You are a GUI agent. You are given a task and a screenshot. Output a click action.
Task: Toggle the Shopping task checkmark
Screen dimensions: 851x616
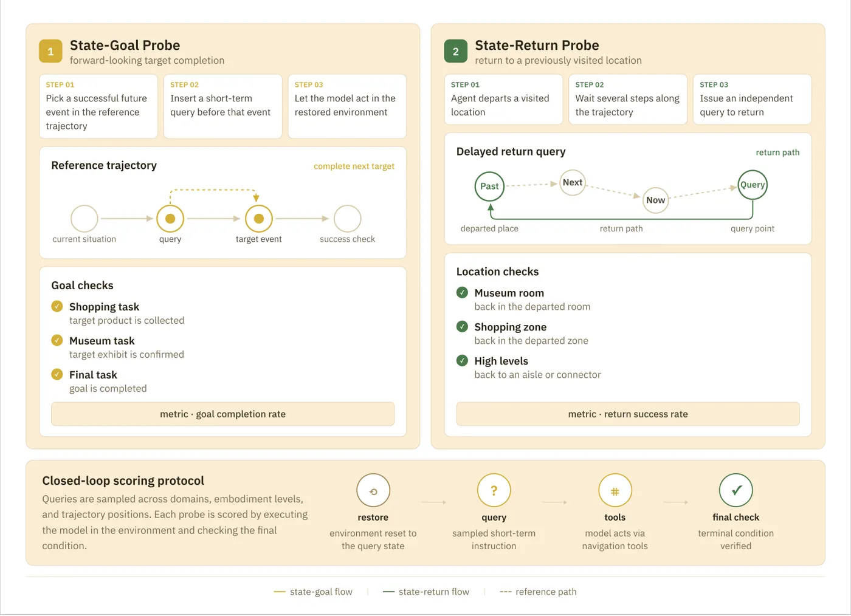(x=57, y=306)
